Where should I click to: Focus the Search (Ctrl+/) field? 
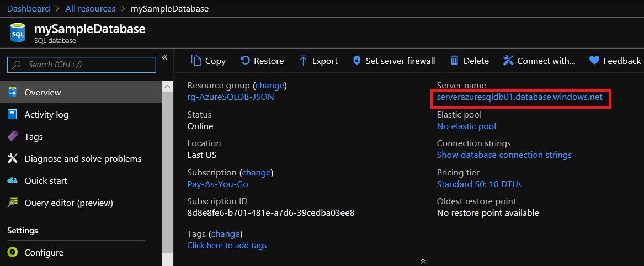(x=82, y=65)
